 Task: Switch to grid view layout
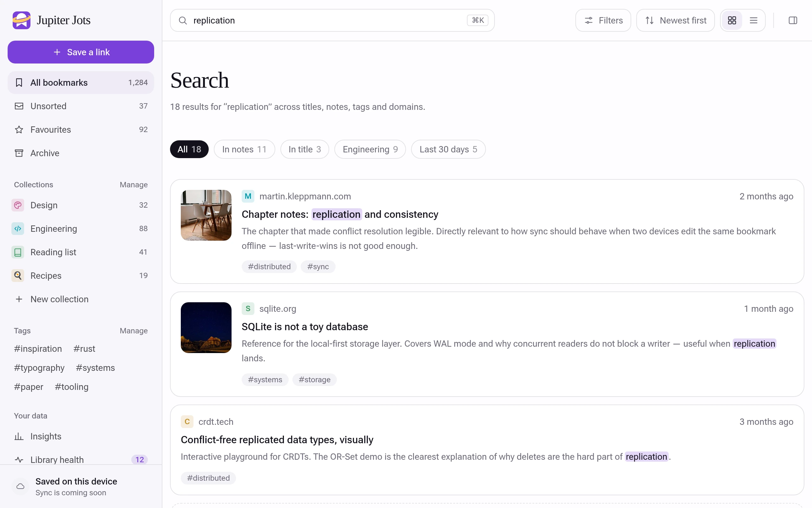[732, 21]
